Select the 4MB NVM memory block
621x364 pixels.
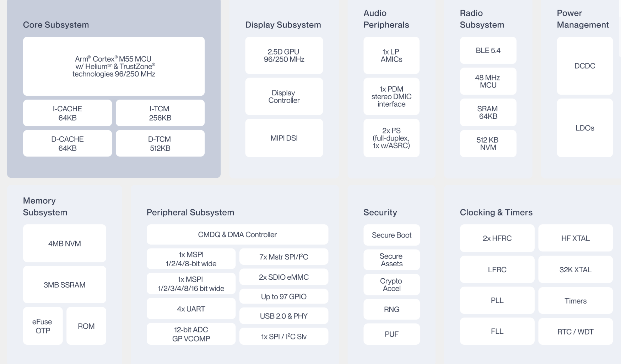[64, 243]
